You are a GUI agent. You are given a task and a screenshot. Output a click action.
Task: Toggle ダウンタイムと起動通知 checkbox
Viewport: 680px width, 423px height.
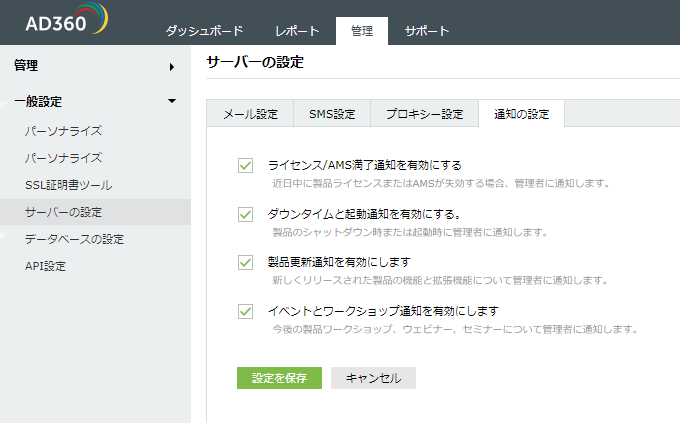coord(245,214)
